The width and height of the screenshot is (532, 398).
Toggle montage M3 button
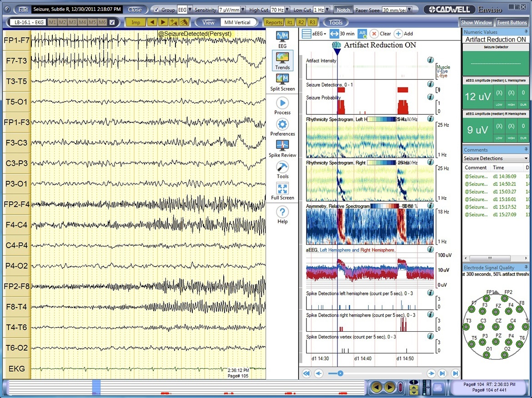pyautogui.click(x=72, y=22)
